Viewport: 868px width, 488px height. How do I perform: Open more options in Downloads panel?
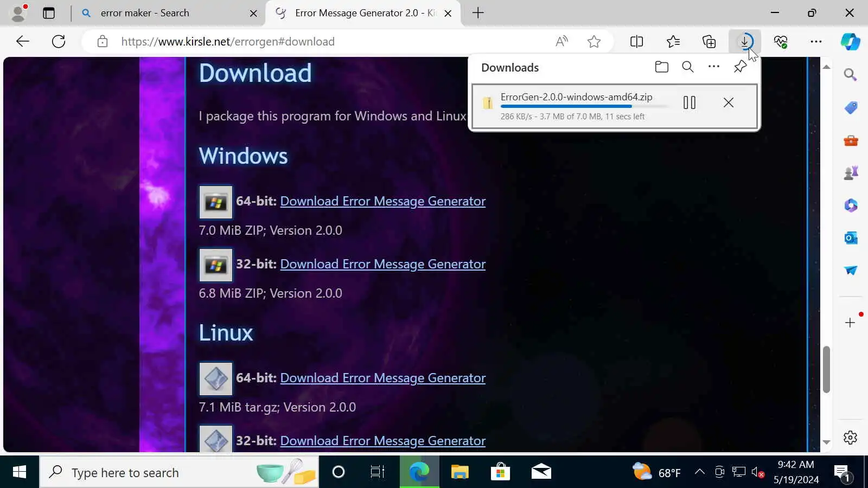pos(714,67)
